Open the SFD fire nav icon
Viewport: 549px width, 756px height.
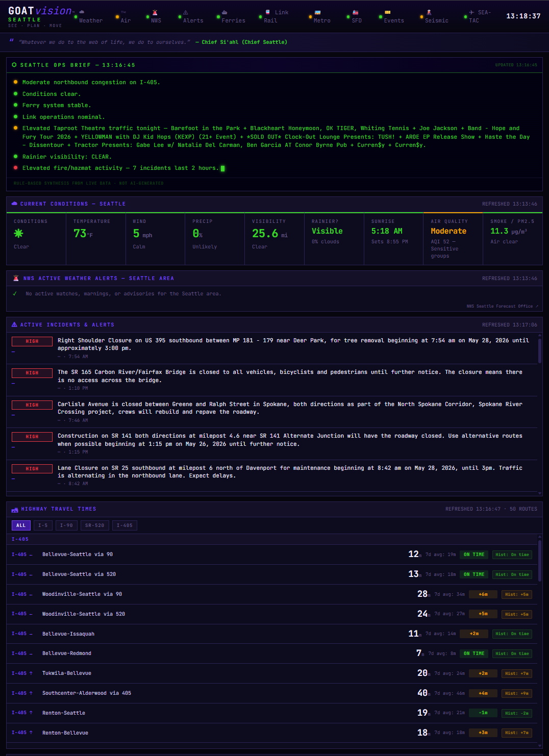[356, 12]
